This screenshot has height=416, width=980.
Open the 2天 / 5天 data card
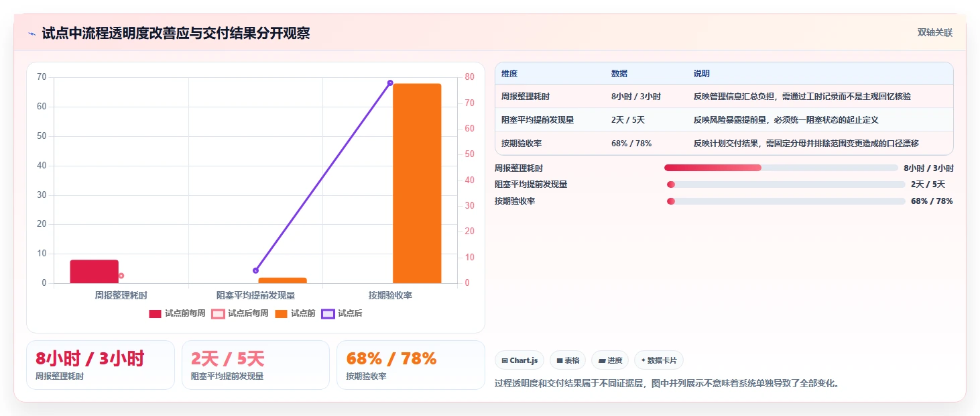(255, 364)
